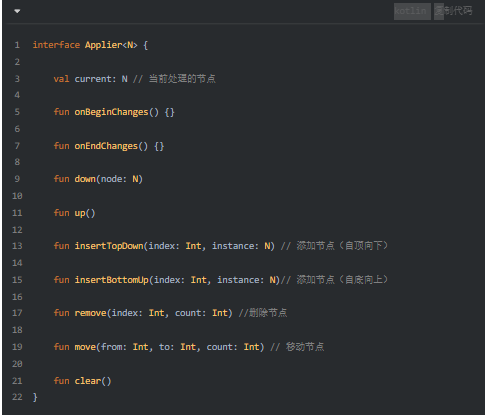Click the comment '删除节点'

click(x=268, y=313)
